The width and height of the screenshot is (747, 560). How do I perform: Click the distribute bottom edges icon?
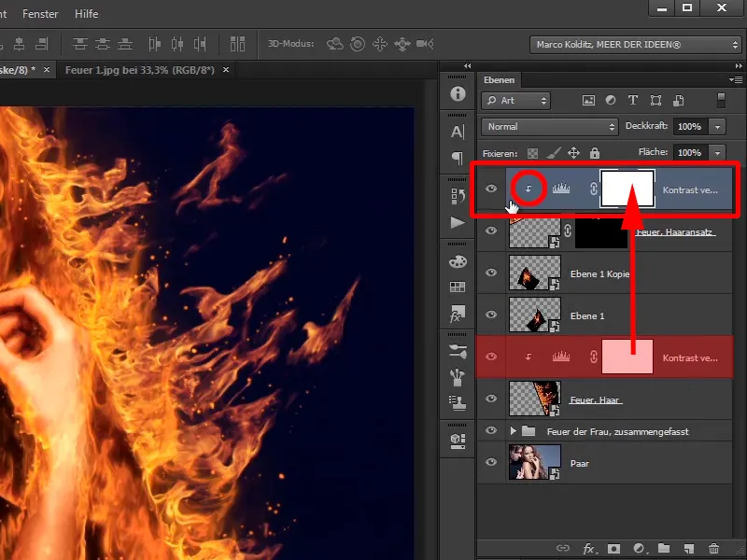pyautogui.click(x=125, y=44)
